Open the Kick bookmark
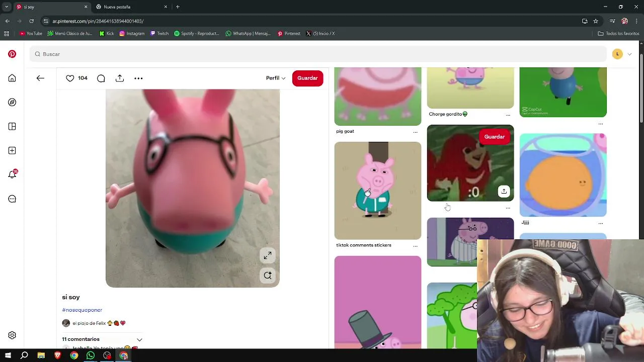Screen dimensions: 644x362 coord(107,34)
